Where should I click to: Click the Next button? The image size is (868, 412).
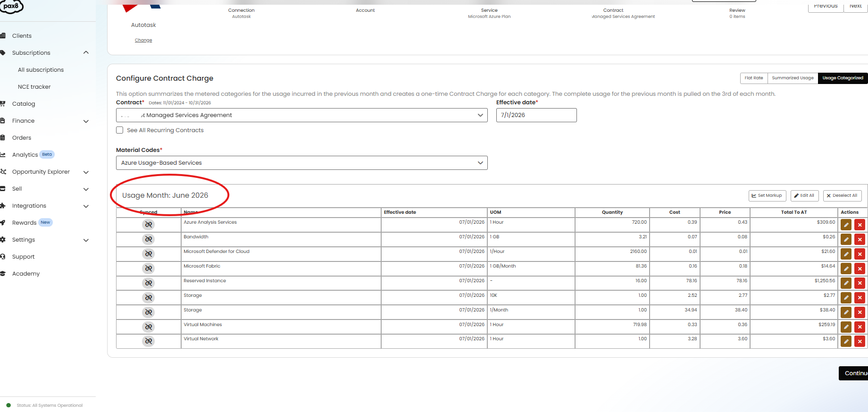[x=855, y=6]
